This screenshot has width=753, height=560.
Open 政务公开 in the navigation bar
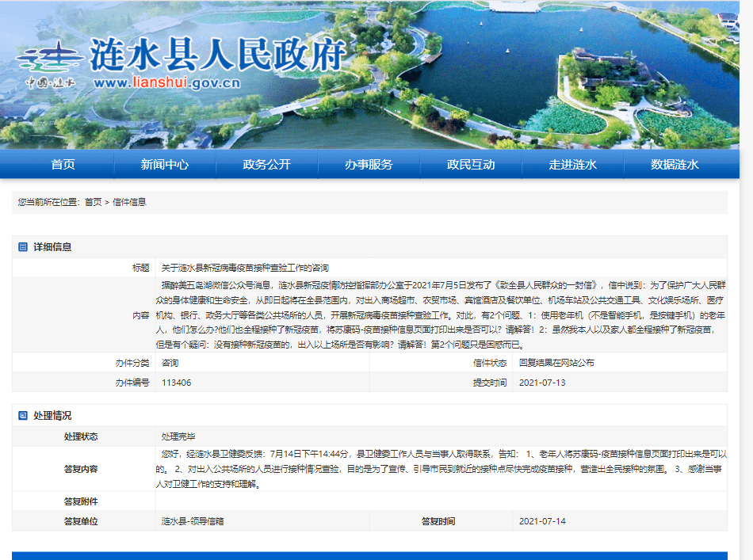tap(266, 165)
